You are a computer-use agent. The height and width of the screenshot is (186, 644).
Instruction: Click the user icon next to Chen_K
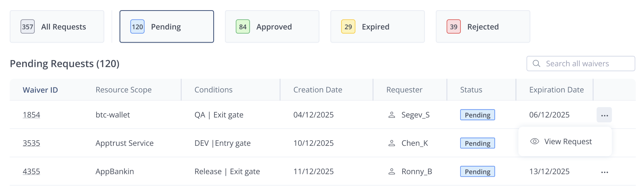(x=392, y=143)
